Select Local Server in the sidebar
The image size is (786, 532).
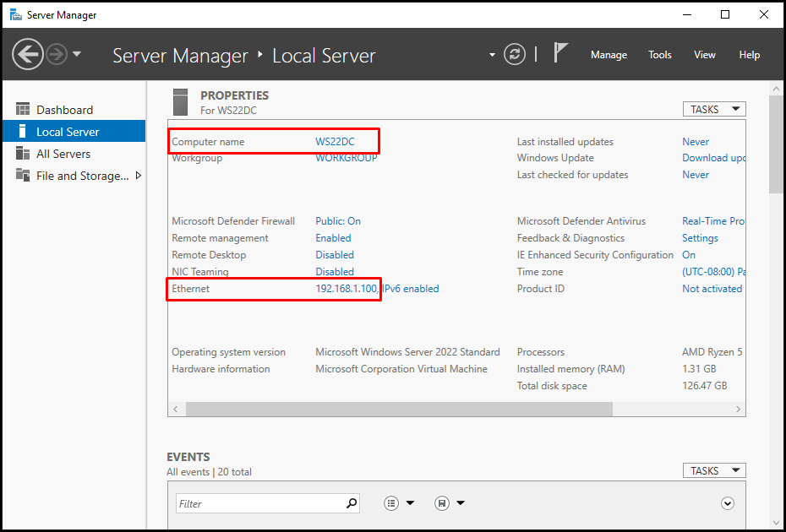74,132
